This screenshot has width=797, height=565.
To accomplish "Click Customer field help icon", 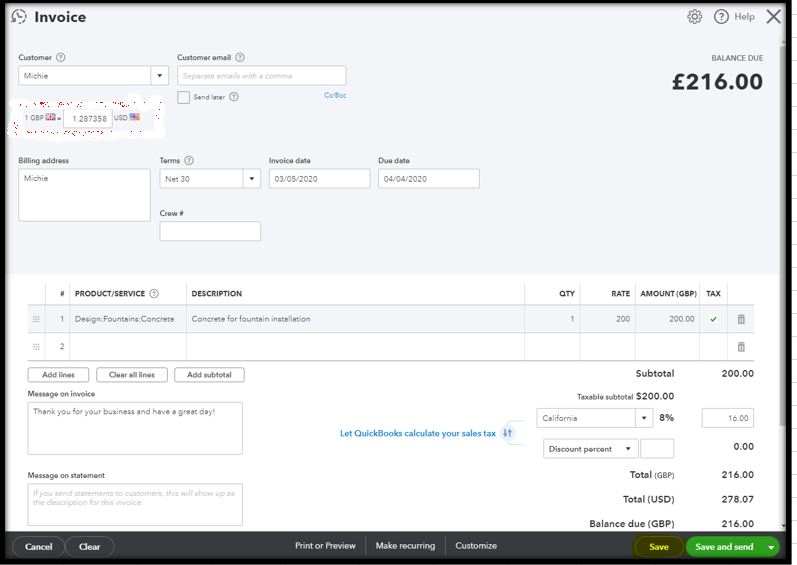I will point(61,58).
